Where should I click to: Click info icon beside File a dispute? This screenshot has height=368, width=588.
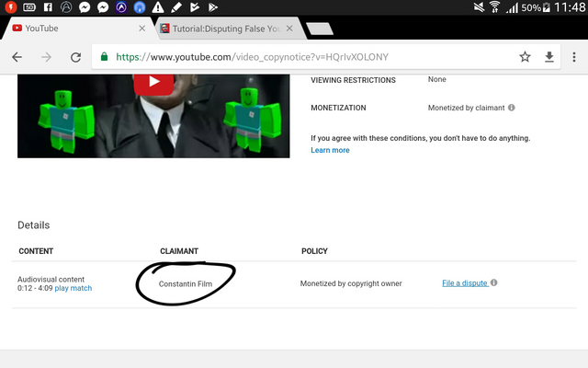pos(494,282)
